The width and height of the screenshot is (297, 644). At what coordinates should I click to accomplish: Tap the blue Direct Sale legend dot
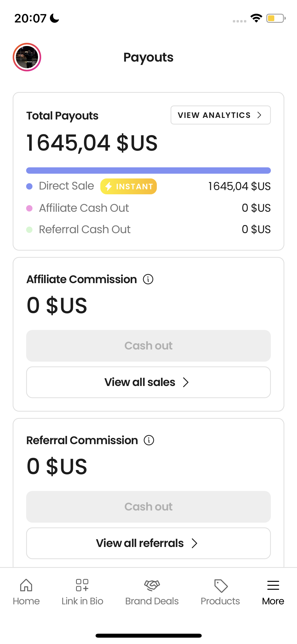(29, 186)
